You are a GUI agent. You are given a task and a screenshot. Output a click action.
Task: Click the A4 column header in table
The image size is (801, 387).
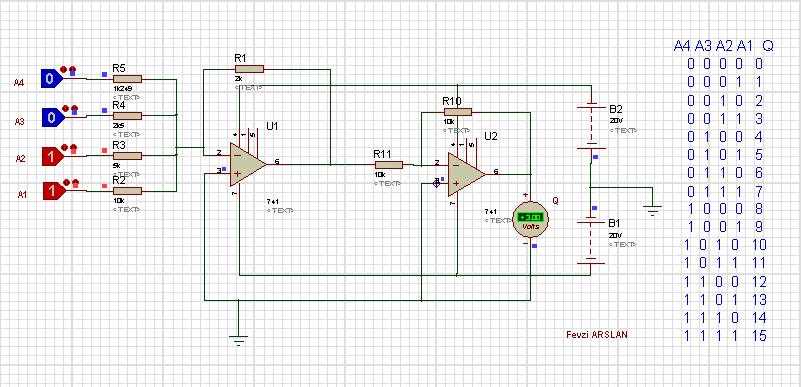coord(682,46)
